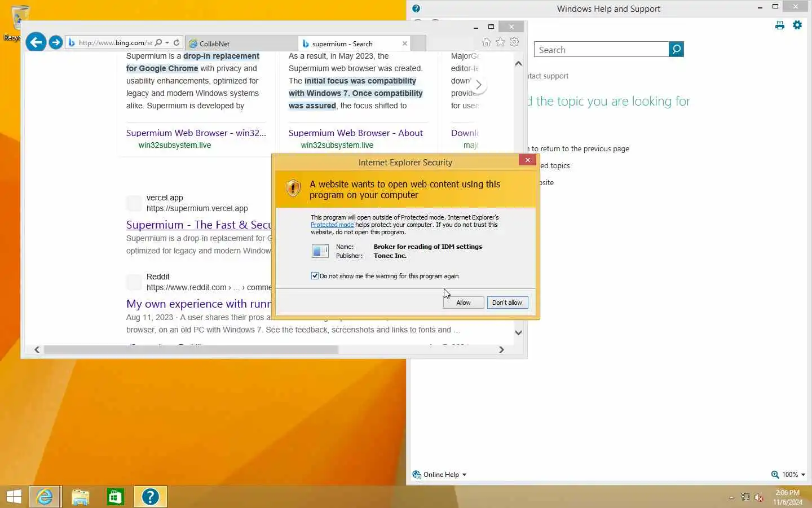This screenshot has height=508, width=812.
Task: Expand the address bar autocomplete dropdown arrow
Action: [x=167, y=43]
